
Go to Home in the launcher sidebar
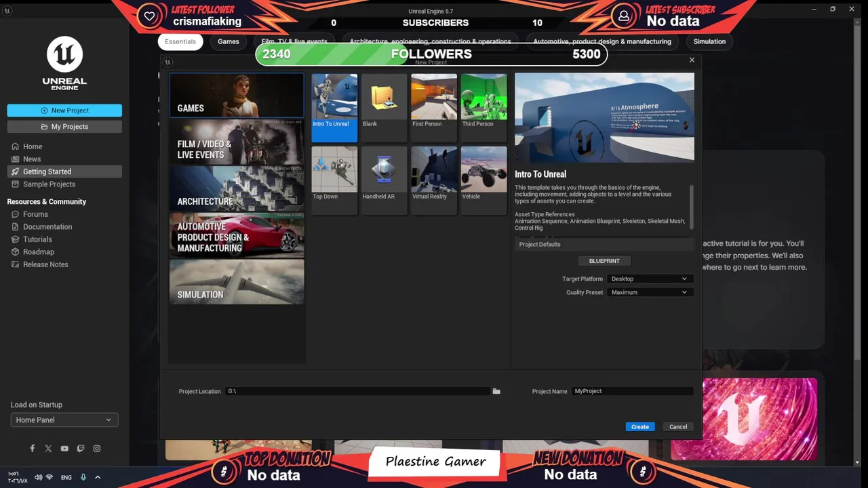tap(33, 146)
